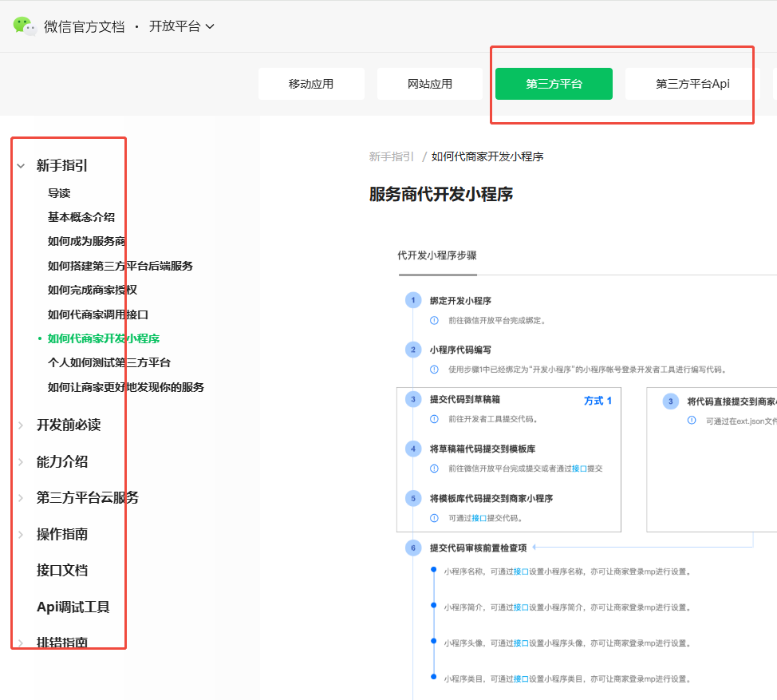The image size is (777, 700).
Task: Open 基本概念介绍 in the sidebar
Action: (x=81, y=217)
